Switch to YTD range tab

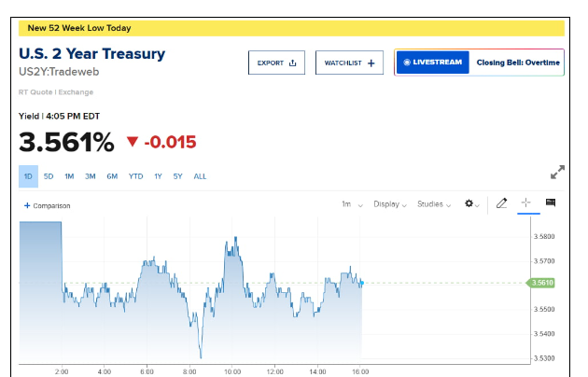135,176
